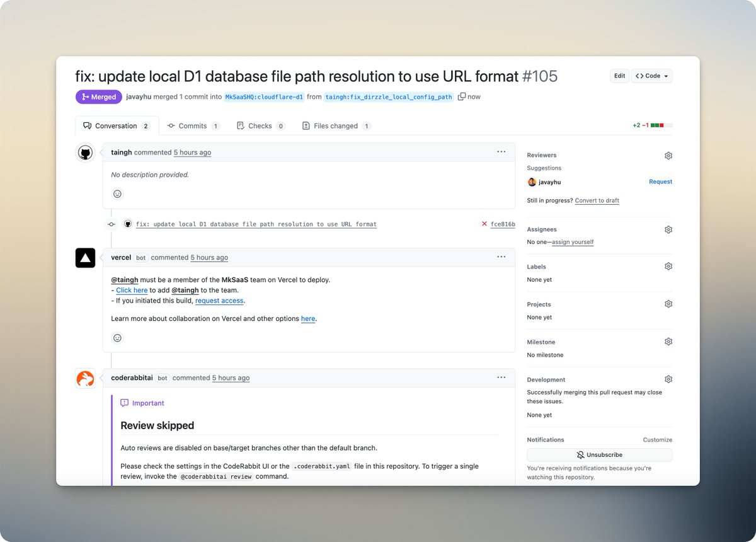The image size is (756, 542).
Task: Click the Convert to draft link
Action: 597,200
